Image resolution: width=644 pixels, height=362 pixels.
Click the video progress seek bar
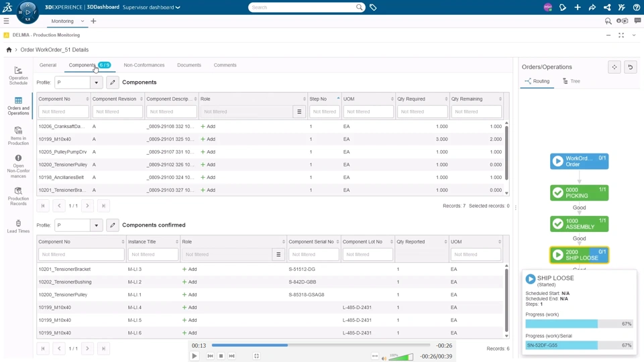[x=321, y=345]
